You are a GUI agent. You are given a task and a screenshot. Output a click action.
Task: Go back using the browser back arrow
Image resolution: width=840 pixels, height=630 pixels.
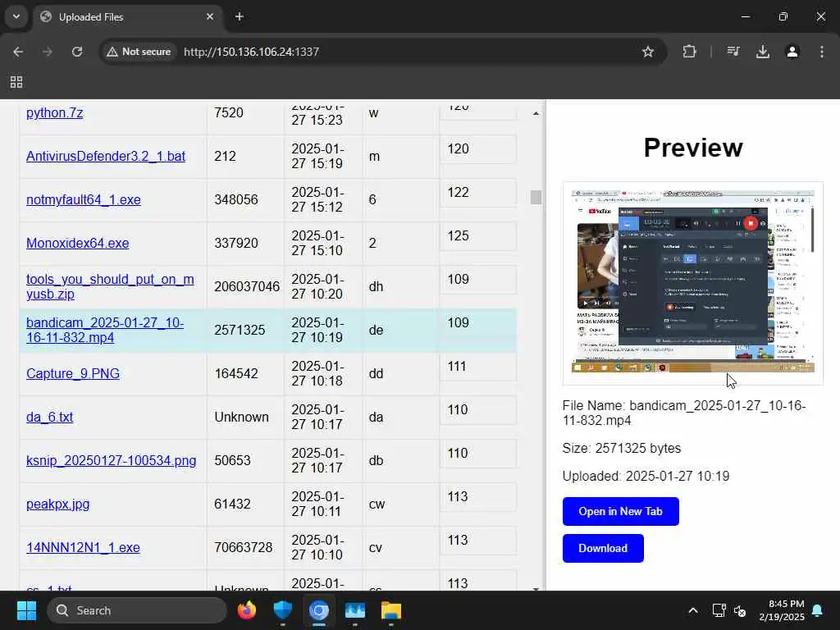[18, 52]
